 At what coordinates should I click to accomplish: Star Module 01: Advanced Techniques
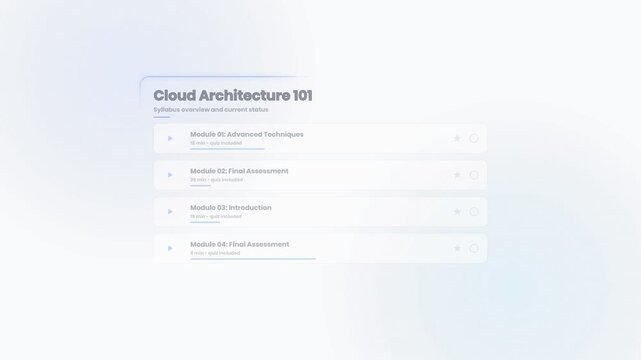coord(457,139)
